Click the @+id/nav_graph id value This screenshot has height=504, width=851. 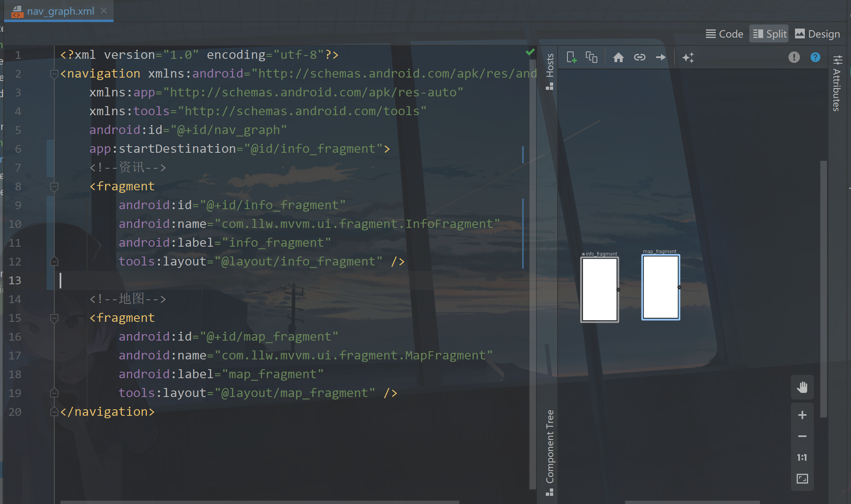tap(228, 130)
